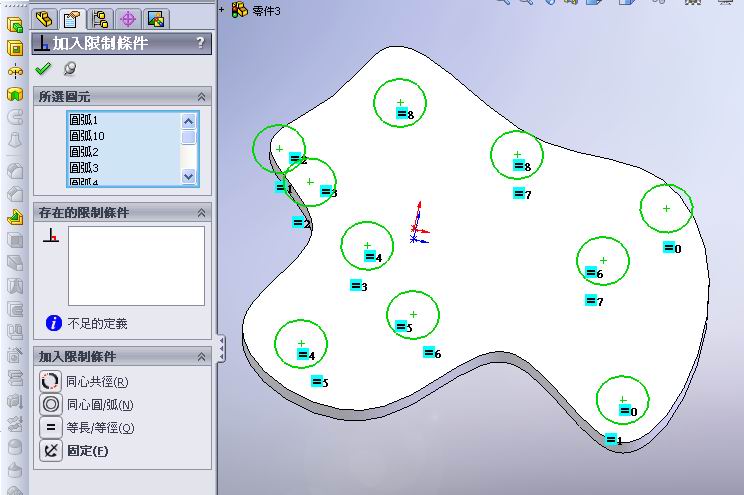
Task: Click the greyed-out Lofted Boss tool
Action: pyautogui.click(x=15, y=140)
